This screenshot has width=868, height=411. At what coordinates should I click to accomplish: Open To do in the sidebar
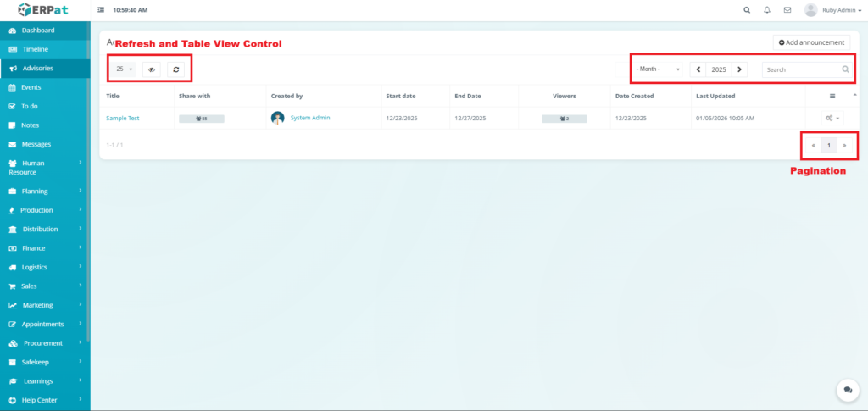(45, 106)
